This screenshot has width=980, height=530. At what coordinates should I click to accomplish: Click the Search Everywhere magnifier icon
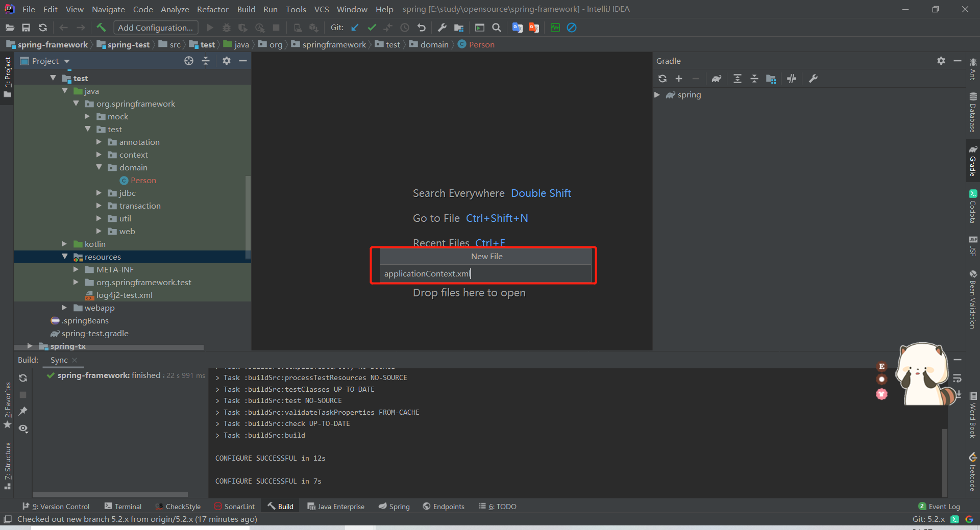(x=496, y=28)
